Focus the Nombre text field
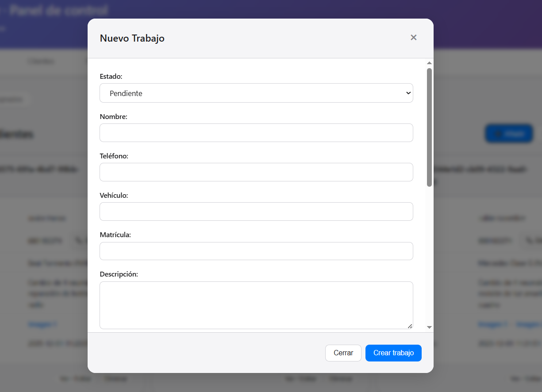542x392 pixels. (256, 133)
